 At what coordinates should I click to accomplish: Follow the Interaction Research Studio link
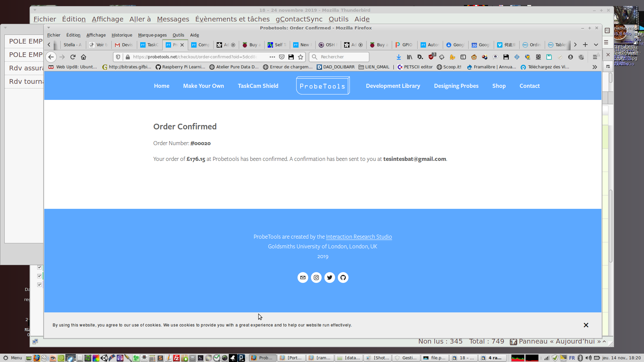click(359, 237)
